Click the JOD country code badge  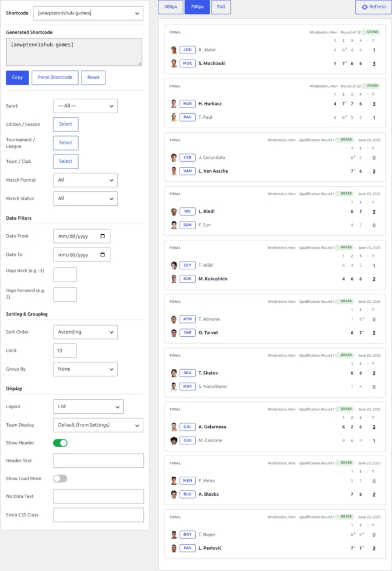(187, 50)
